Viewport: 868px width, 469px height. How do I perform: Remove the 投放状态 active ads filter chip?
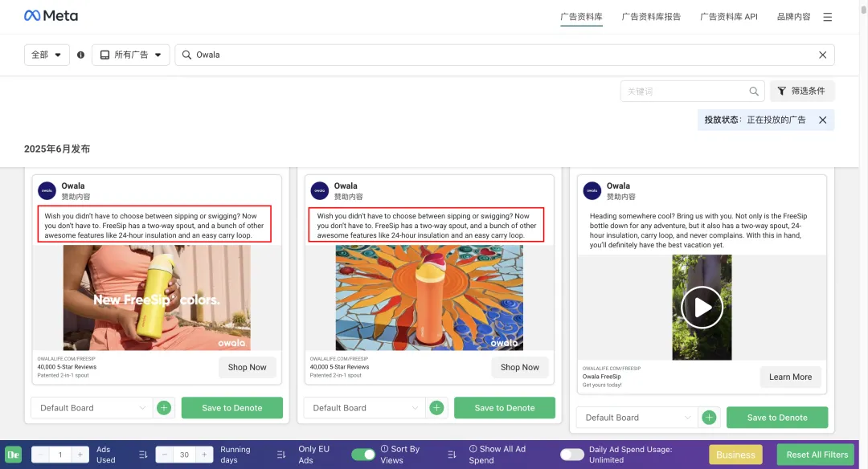pos(823,120)
